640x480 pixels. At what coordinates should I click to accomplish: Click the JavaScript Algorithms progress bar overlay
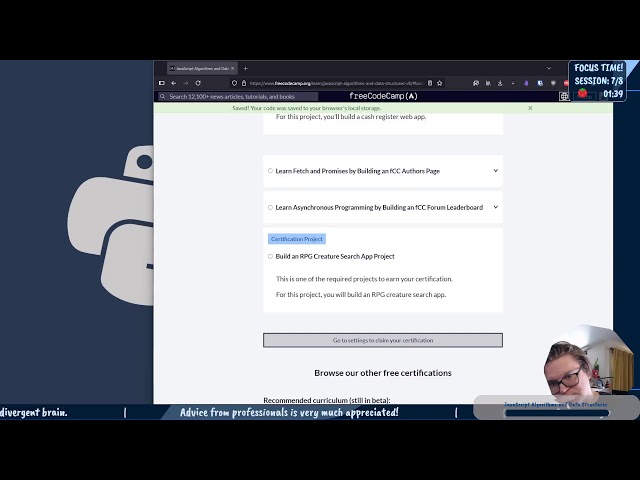pyautogui.click(x=557, y=413)
